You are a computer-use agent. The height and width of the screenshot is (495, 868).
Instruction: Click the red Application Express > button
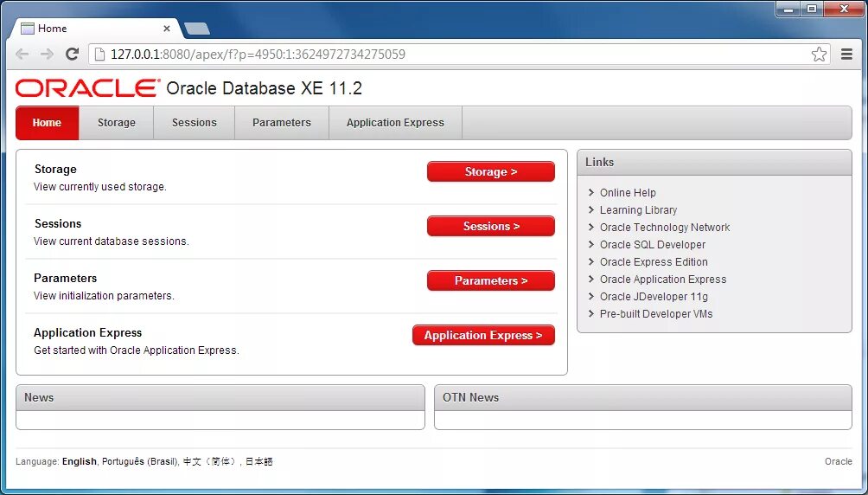483,336
